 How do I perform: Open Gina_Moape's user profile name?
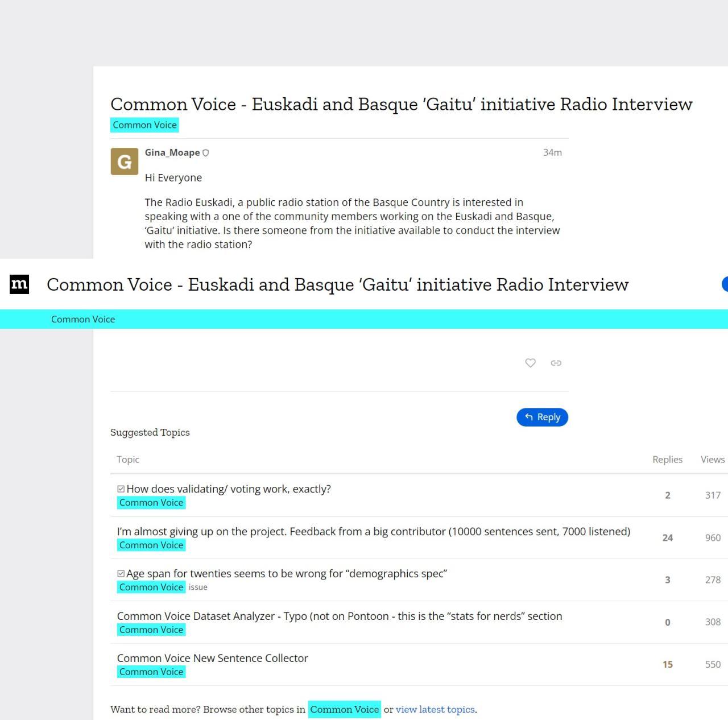tap(172, 152)
